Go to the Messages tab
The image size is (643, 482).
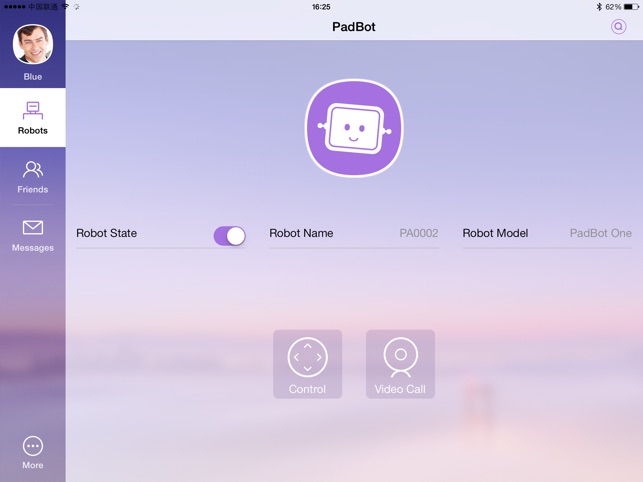pos(33,236)
